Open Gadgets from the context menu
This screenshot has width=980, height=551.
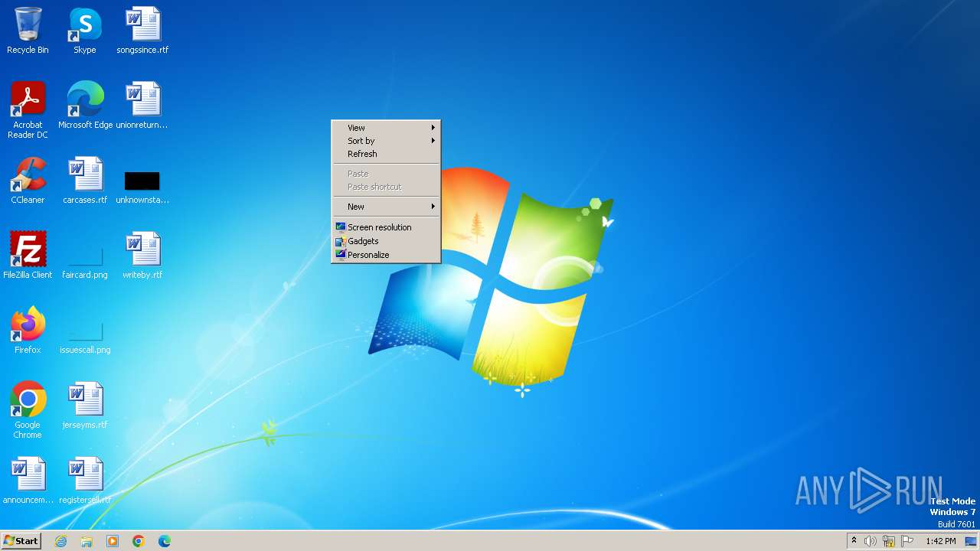(x=386, y=241)
